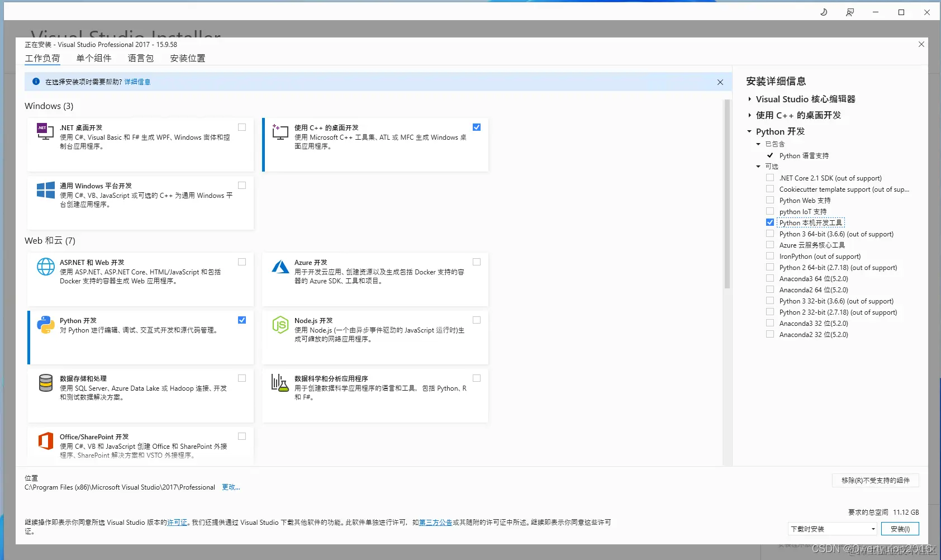This screenshot has width=941, height=560.
Task: Expand 使用 C++ 的桌面开发 details node
Action: click(750, 115)
